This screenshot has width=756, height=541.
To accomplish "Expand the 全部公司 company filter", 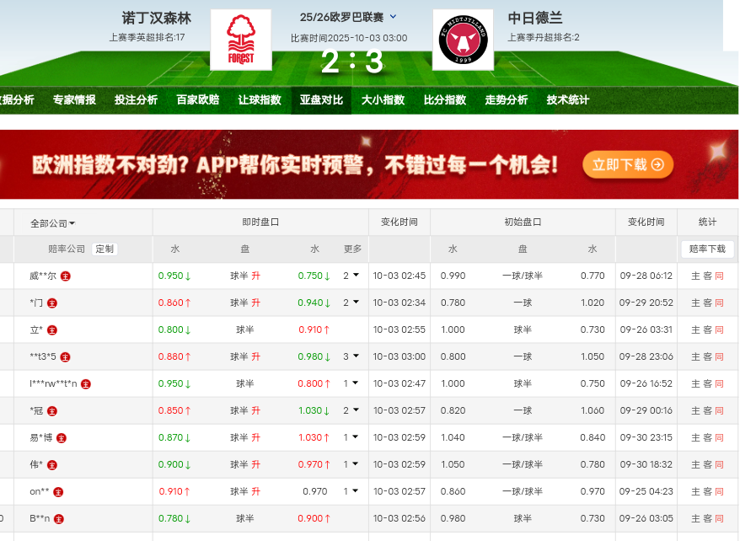I will 52,223.
